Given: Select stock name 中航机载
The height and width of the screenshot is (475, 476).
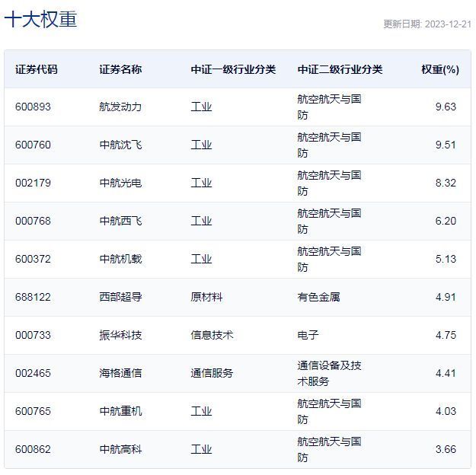Looking at the screenshot, I should (120, 260).
